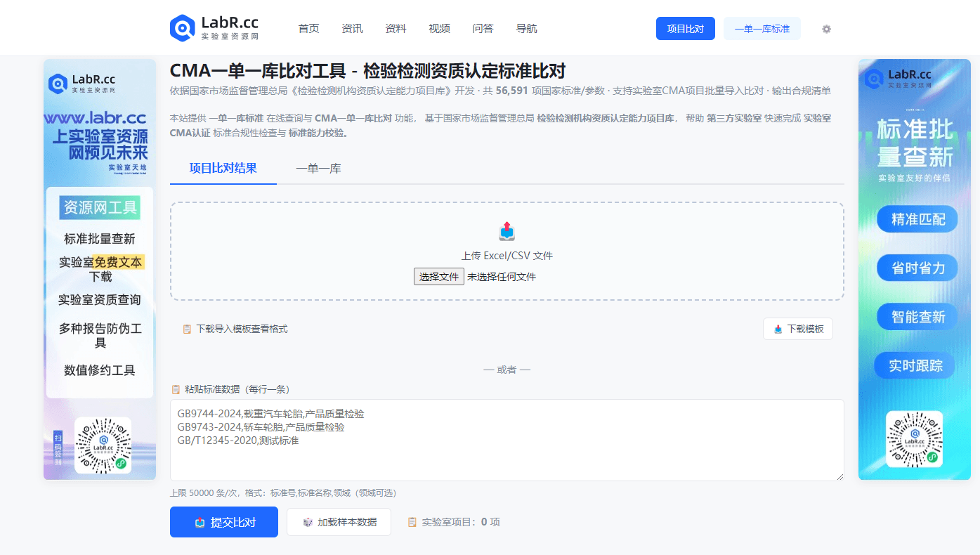Click the 下载模板 button
Screen dimensions: 980x555
(798, 329)
